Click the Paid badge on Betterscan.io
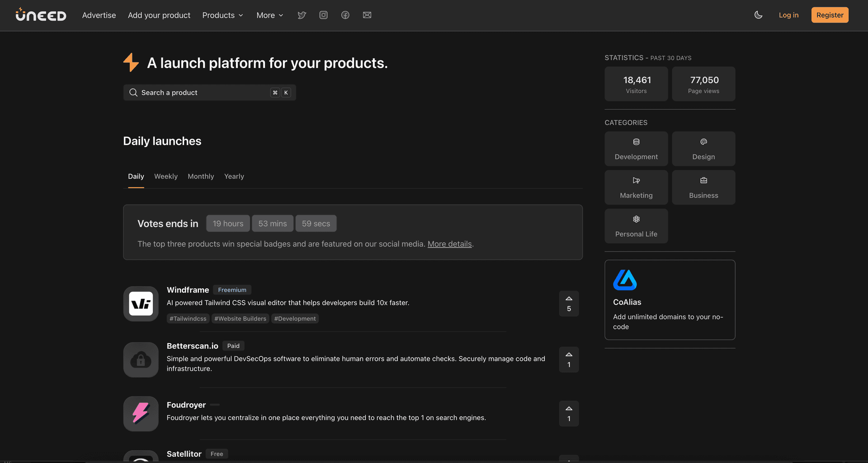 (x=233, y=346)
